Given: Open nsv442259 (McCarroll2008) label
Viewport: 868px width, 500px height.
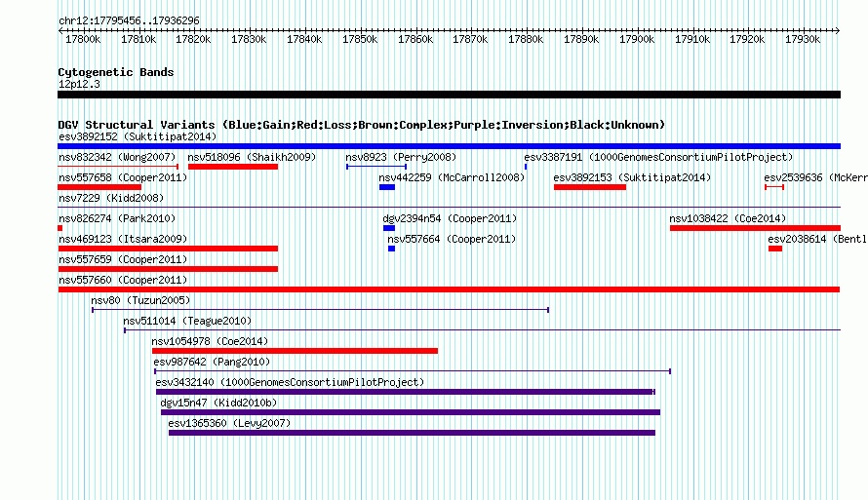Looking at the screenshot, I should coord(452,177).
